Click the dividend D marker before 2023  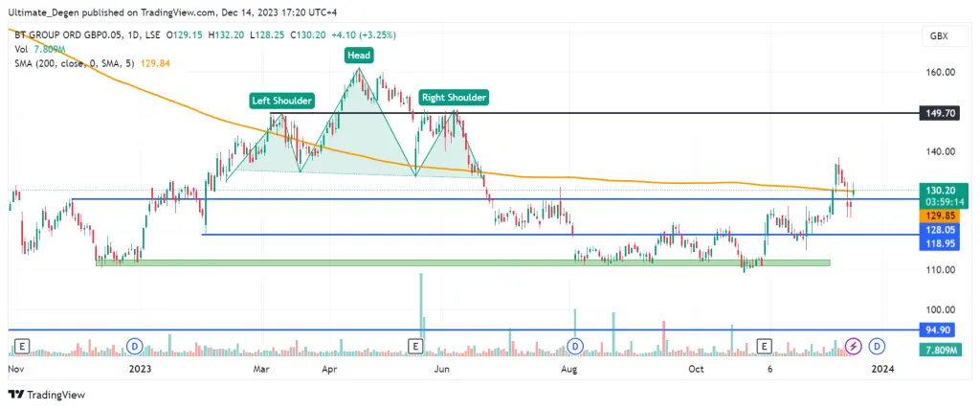(x=134, y=345)
